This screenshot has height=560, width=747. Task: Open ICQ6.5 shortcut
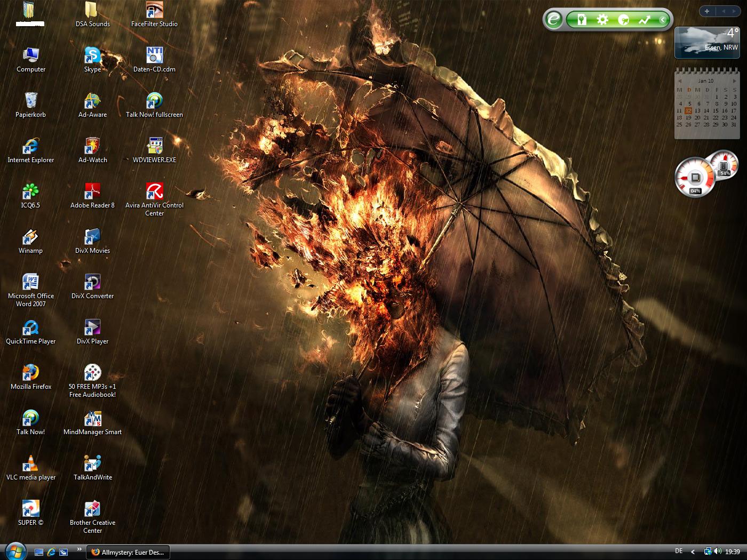pos(31,195)
